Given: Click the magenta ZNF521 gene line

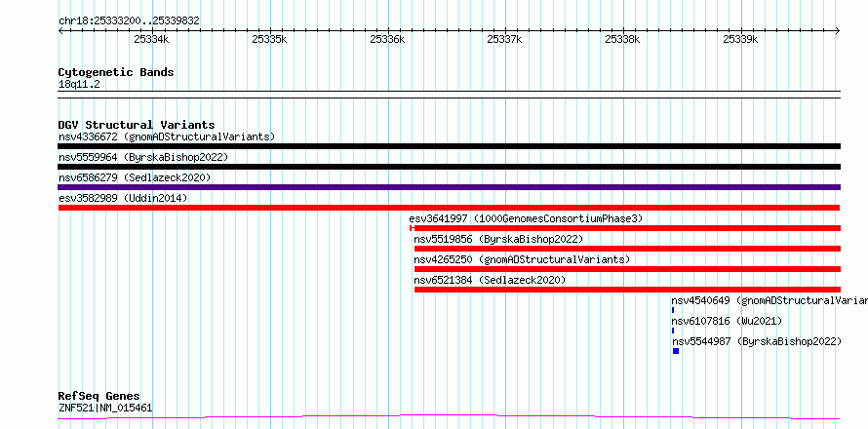Looking at the screenshot, I should tap(449, 416).
